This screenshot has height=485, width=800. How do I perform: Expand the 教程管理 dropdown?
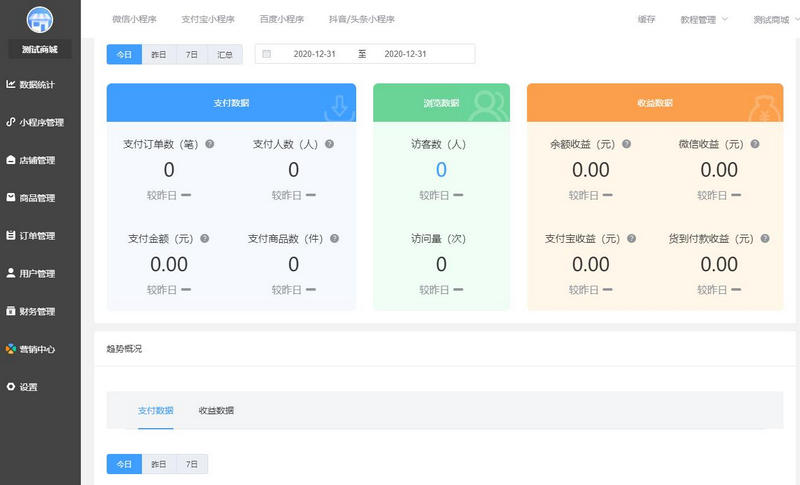click(704, 19)
